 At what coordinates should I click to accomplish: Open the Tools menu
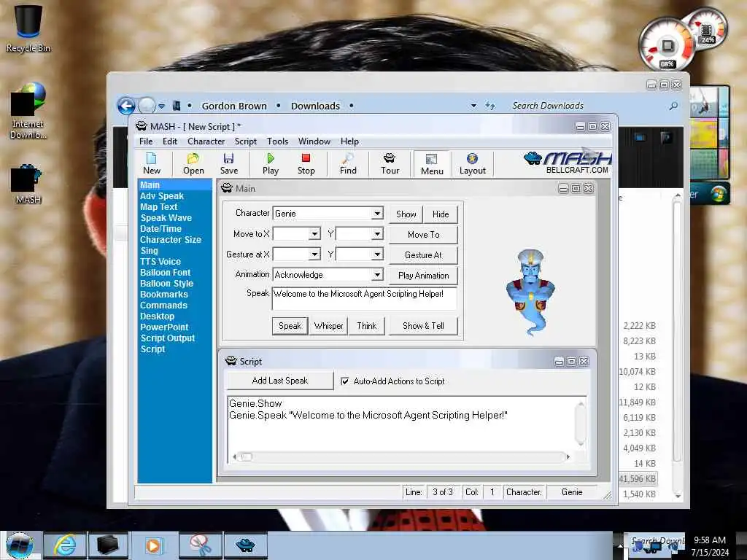click(277, 141)
